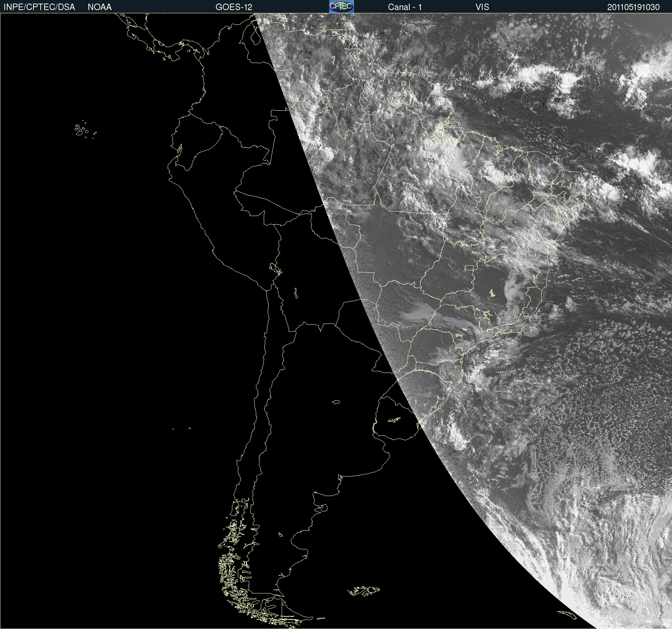Click the 201105191030 timestamp
Image resolution: width=672 pixels, height=629 pixels.
[x=633, y=7]
